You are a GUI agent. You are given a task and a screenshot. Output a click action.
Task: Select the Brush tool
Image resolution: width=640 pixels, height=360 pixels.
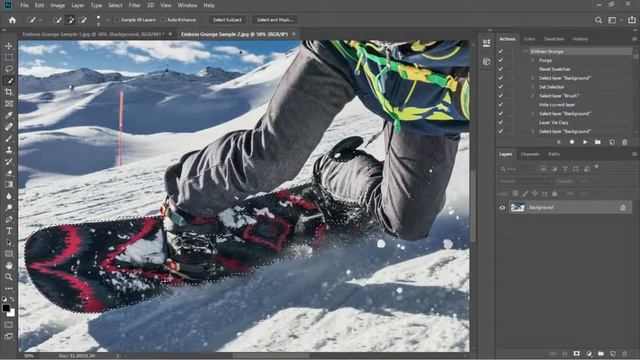(9, 138)
